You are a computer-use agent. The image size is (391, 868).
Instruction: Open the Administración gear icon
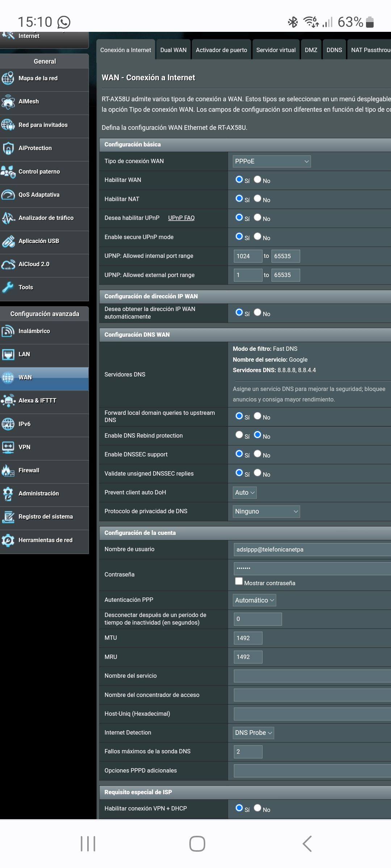(8, 493)
